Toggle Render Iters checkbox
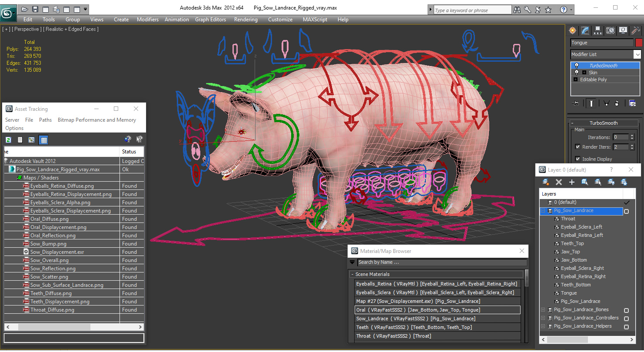This screenshot has width=644, height=352. pyautogui.click(x=578, y=147)
